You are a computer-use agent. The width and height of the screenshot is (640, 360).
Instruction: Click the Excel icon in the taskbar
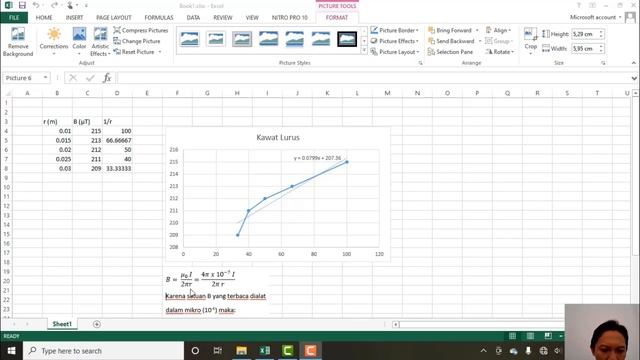[264, 351]
